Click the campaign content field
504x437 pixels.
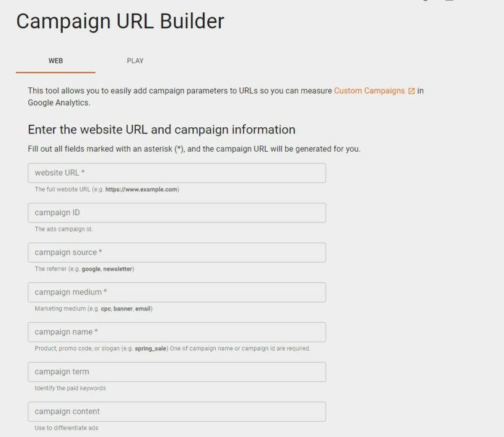pos(176,411)
